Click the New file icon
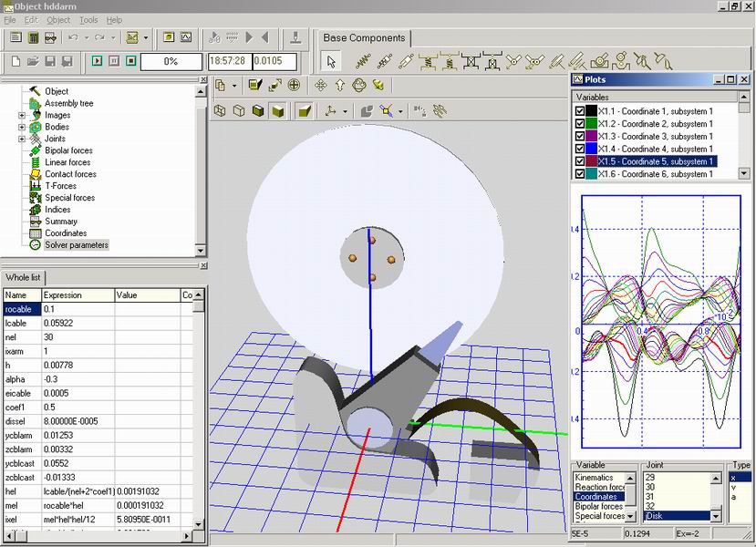 [16, 61]
